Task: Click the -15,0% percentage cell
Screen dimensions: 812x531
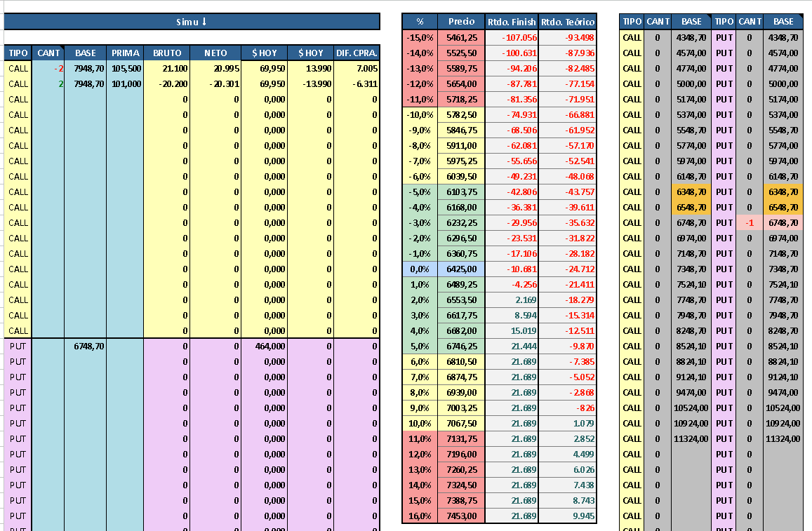Action: (420, 38)
